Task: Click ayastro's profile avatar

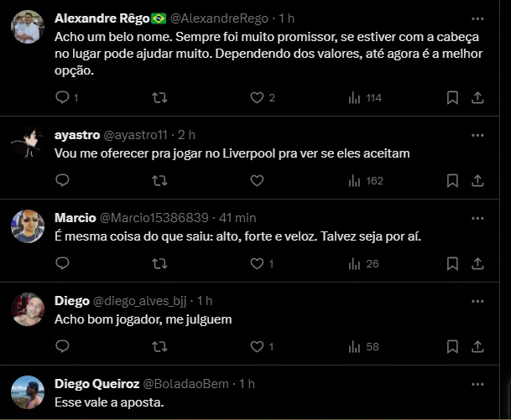Action: click(28, 144)
